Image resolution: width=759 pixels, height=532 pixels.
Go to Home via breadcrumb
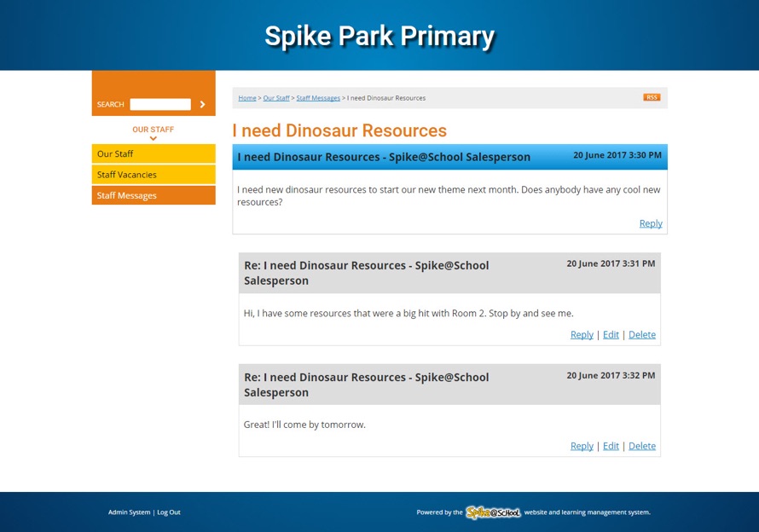pos(247,98)
